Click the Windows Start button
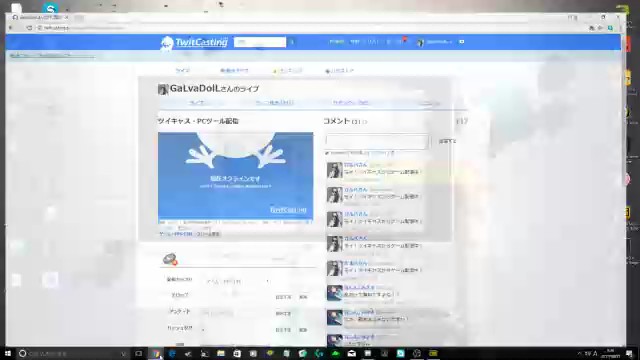 coord(7,353)
